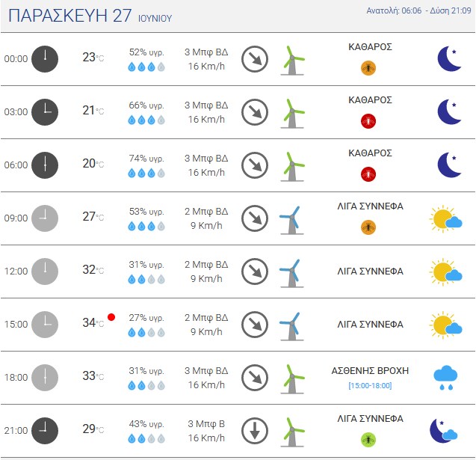Click the light gray clock at 18:00

[45, 378]
